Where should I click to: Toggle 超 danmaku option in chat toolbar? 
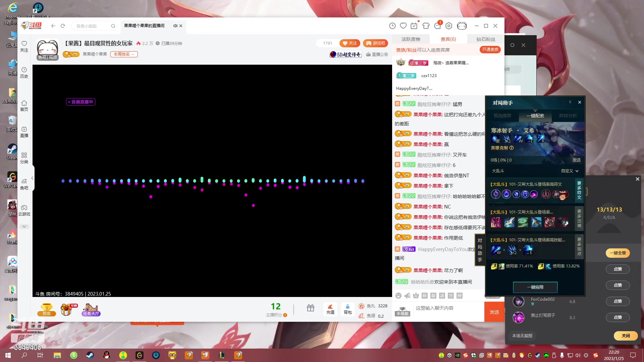click(433, 296)
